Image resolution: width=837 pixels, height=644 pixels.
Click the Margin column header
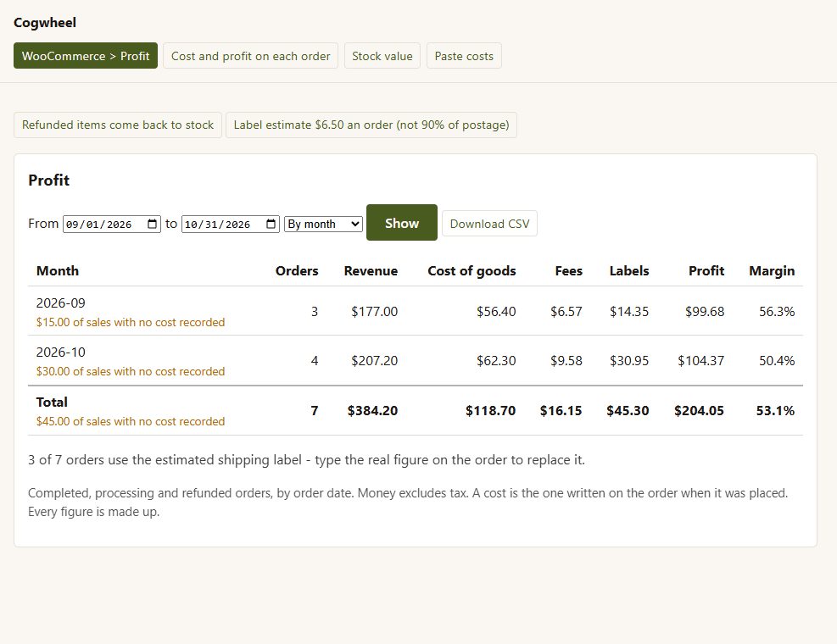(772, 271)
